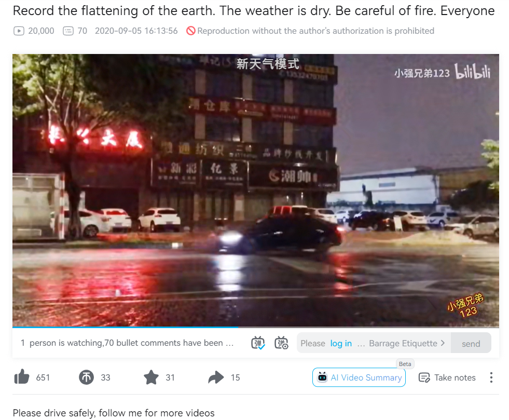Open Barrage Etiquette chevron link
The width and height of the screenshot is (509, 420).
(x=407, y=343)
